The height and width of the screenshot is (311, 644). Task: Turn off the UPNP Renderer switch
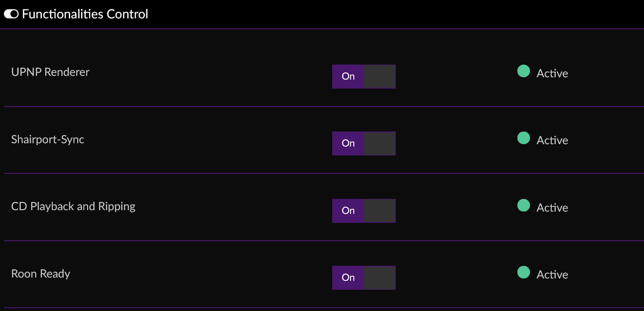click(x=364, y=76)
